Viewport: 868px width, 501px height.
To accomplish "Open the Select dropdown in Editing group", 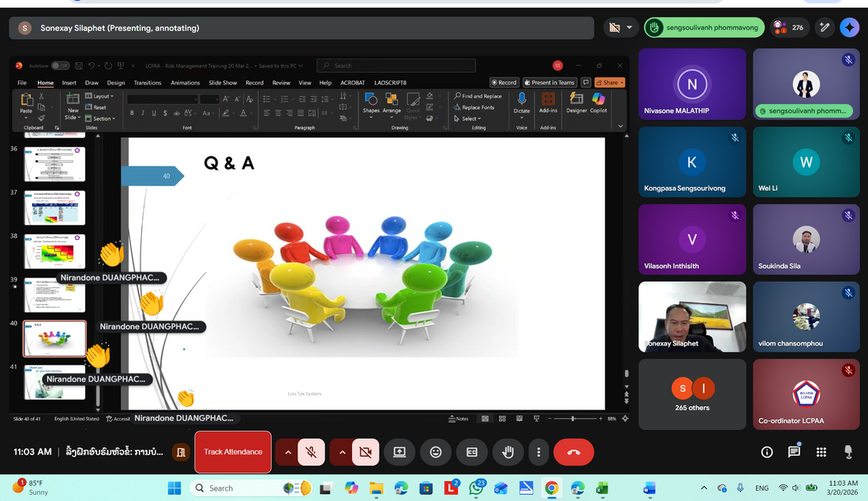I will pyautogui.click(x=468, y=118).
